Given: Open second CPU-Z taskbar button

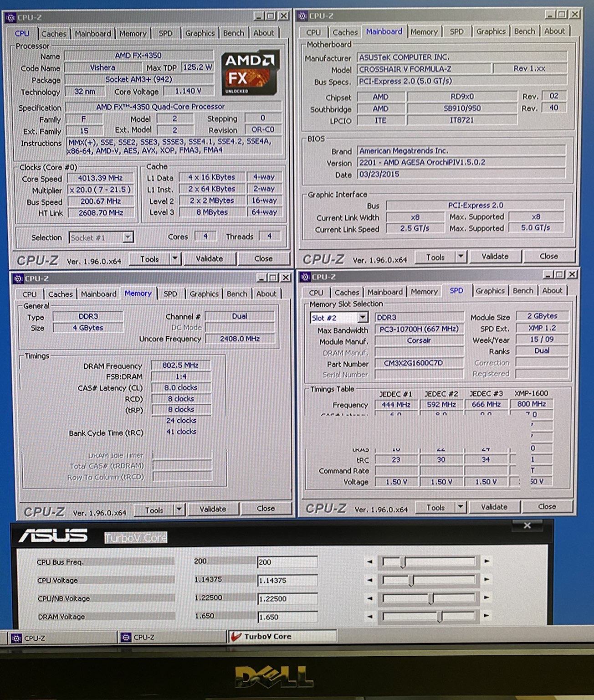Looking at the screenshot, I should (x=171, y=637).
